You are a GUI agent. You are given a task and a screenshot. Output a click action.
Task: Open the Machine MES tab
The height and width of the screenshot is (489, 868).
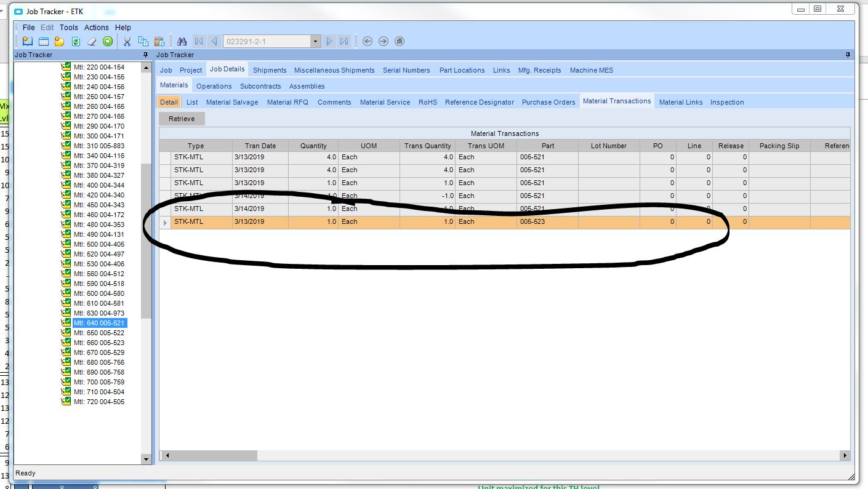click(x=592, y=70)
